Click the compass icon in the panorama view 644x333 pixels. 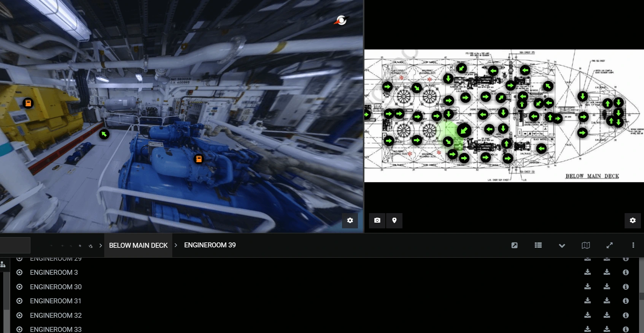[341, 20]
